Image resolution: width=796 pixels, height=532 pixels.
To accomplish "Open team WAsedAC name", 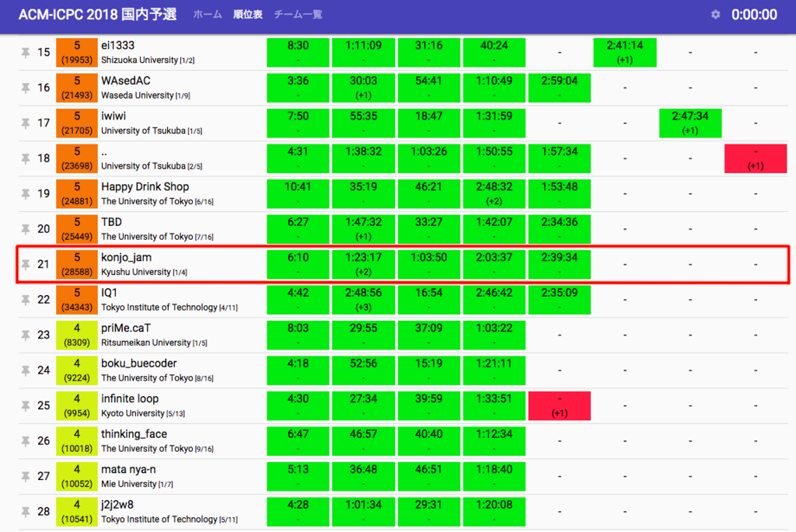I will point(125,81).
